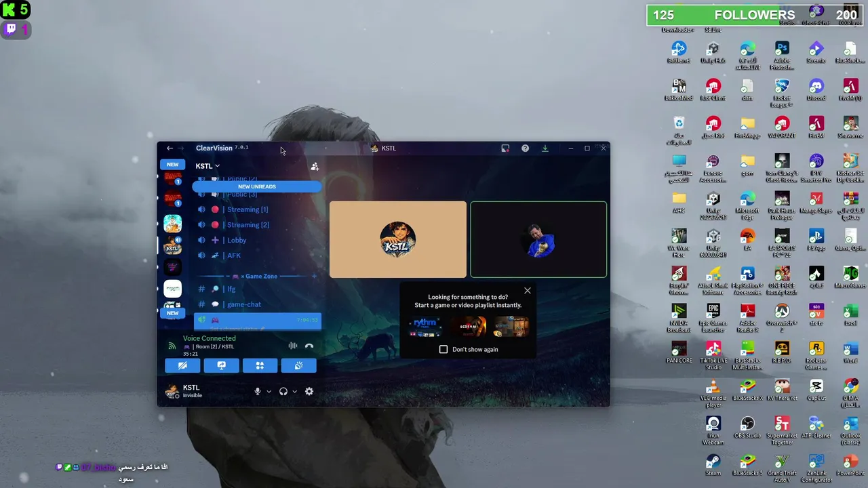Open TikTok LIVE Studio shortcut
868x488 pixels.
(x=713, y=355)
